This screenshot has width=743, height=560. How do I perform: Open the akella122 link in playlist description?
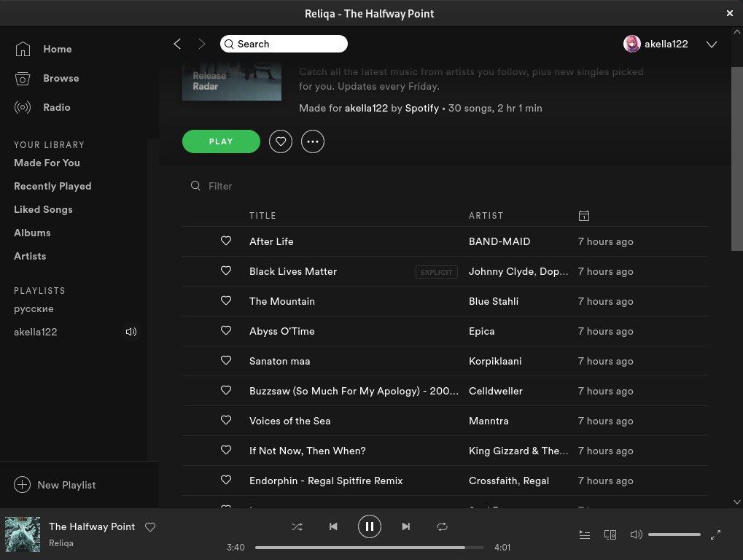[x=366, y=108]
